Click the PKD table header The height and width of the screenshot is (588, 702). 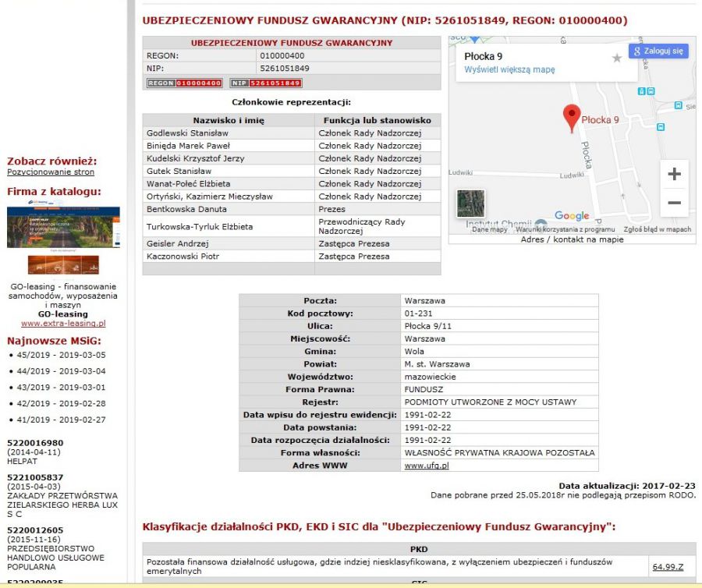(x=419, y=549)
